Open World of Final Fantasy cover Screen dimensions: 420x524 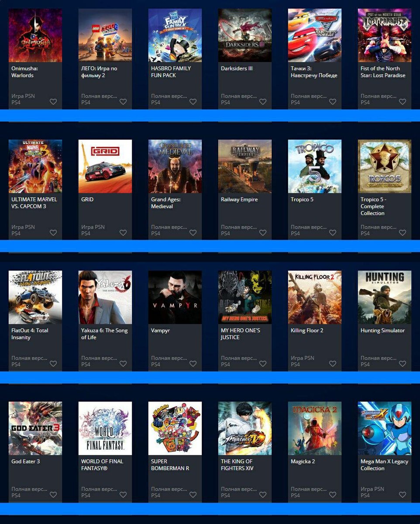tap(105, 428)
